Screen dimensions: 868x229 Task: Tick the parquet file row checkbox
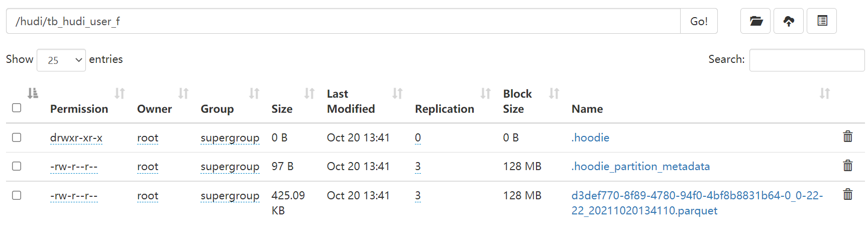[x=17, y=195]
